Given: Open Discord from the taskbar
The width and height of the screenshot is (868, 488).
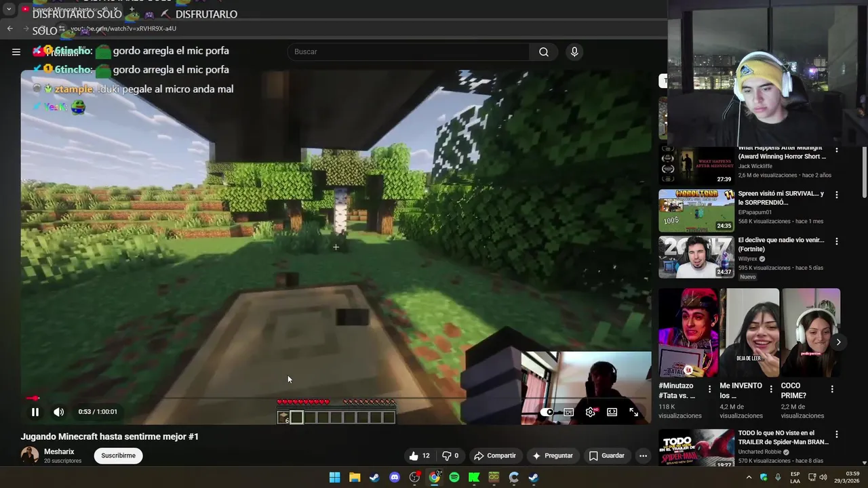Looking at the screenshot, I should click(395, 477).
